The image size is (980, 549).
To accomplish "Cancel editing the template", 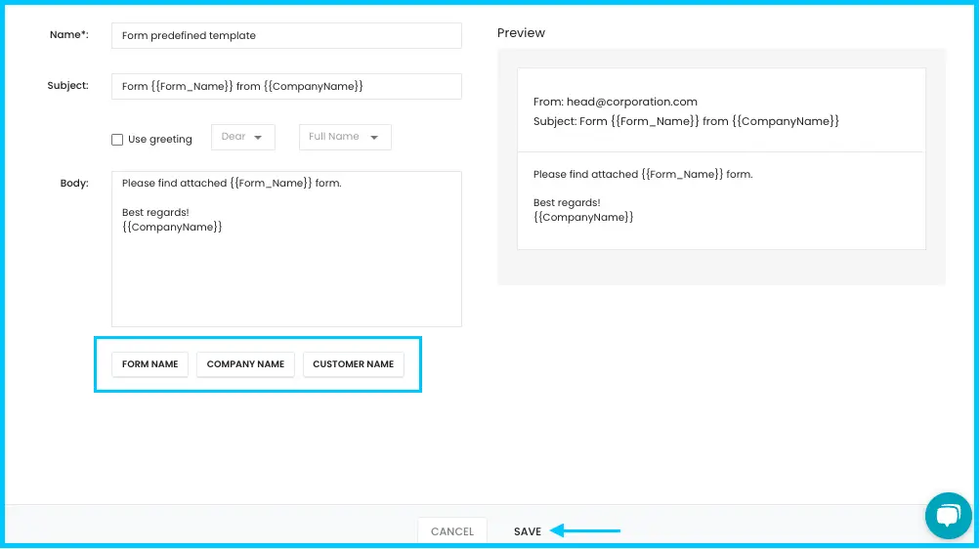I will [451, 531].
